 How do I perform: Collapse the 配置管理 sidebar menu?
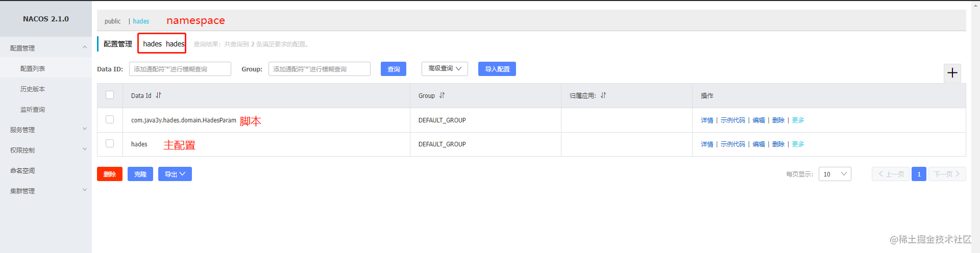tap(46, 48)
